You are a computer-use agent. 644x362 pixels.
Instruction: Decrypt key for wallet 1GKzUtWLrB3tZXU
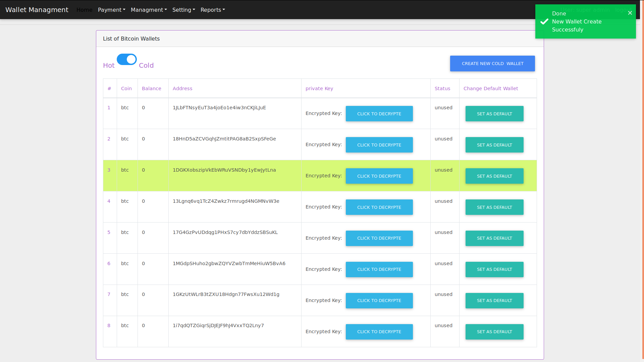[379, 301]
